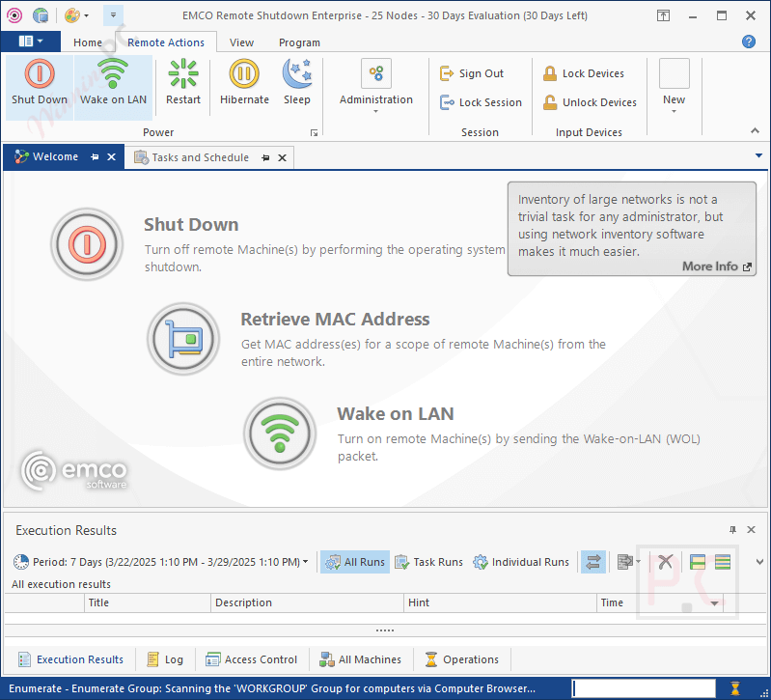Sort by the Title column header
771x700 pixels.
(148, 602)
